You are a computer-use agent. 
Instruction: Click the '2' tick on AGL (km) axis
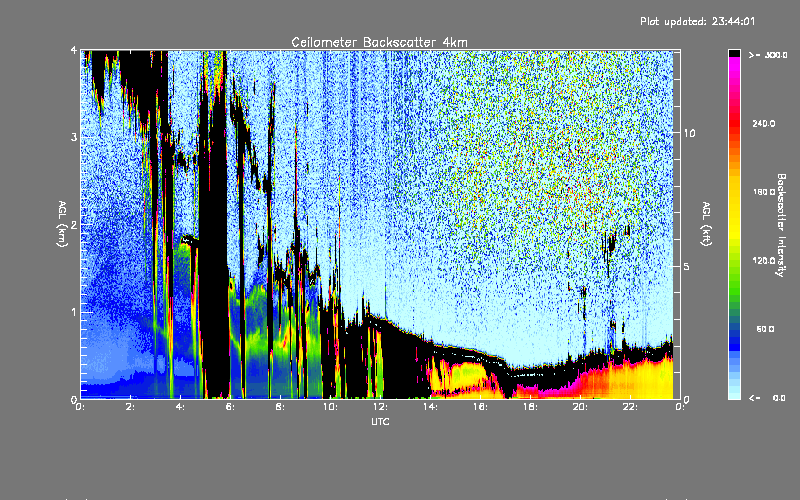pyautogui.click(x=74, y=224)
